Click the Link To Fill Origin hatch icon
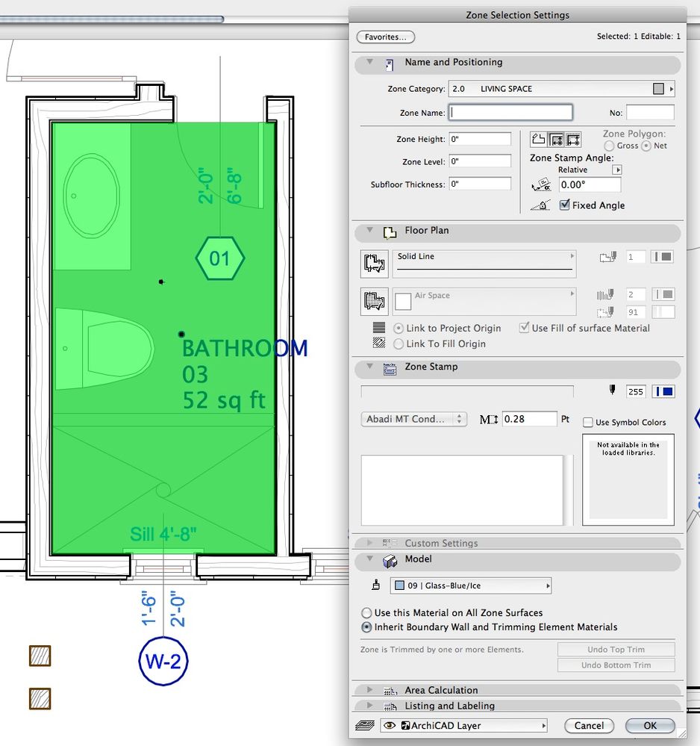 379,343
